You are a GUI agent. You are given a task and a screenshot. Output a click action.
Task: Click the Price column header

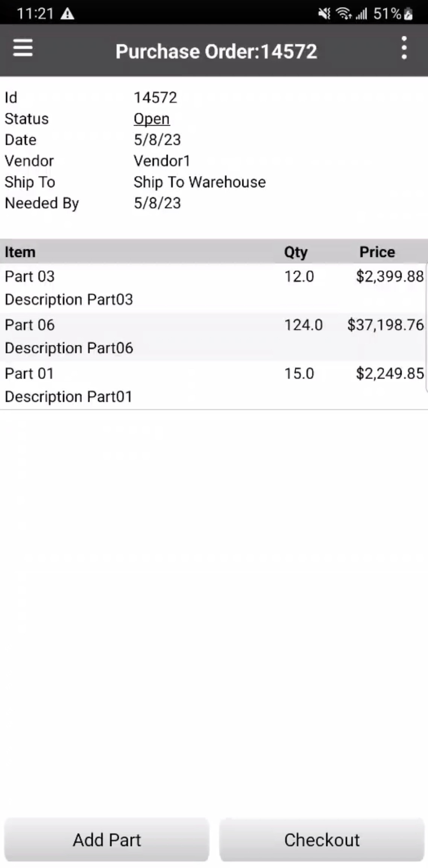(x=377, y=252)
